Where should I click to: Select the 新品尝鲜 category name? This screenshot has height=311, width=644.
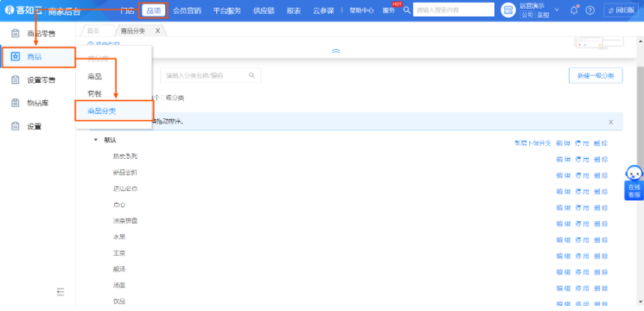click(124, 172)
